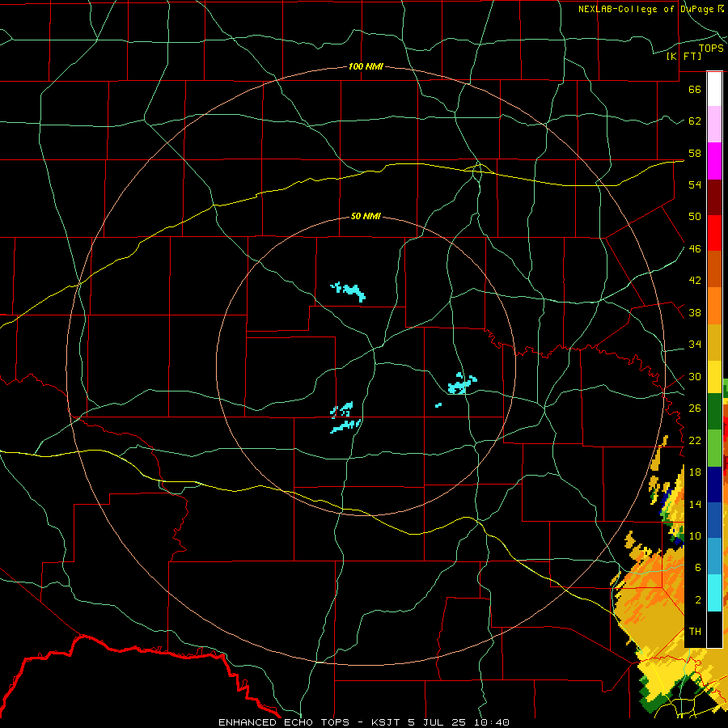
Task: Click the TH legend label
Action: coord(695,631)
